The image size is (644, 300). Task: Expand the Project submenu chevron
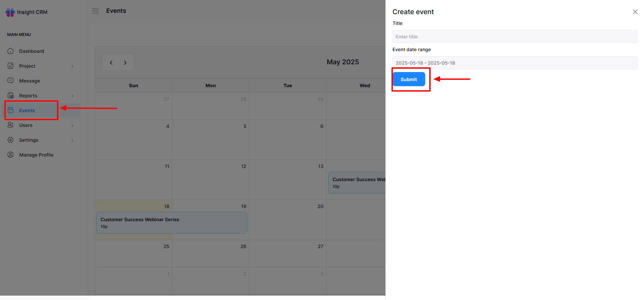72,66
